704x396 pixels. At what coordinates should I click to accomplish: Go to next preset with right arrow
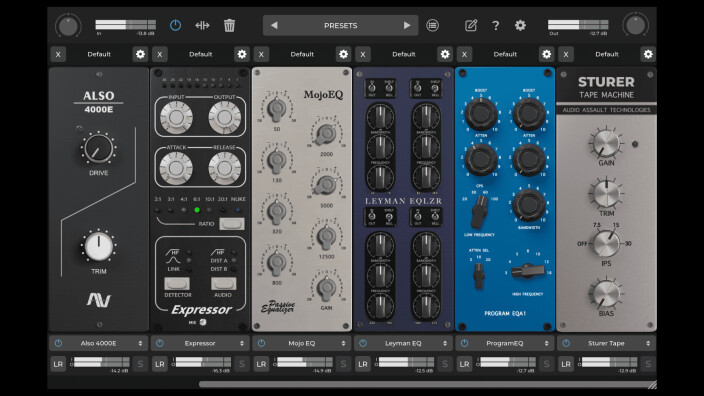407,26
